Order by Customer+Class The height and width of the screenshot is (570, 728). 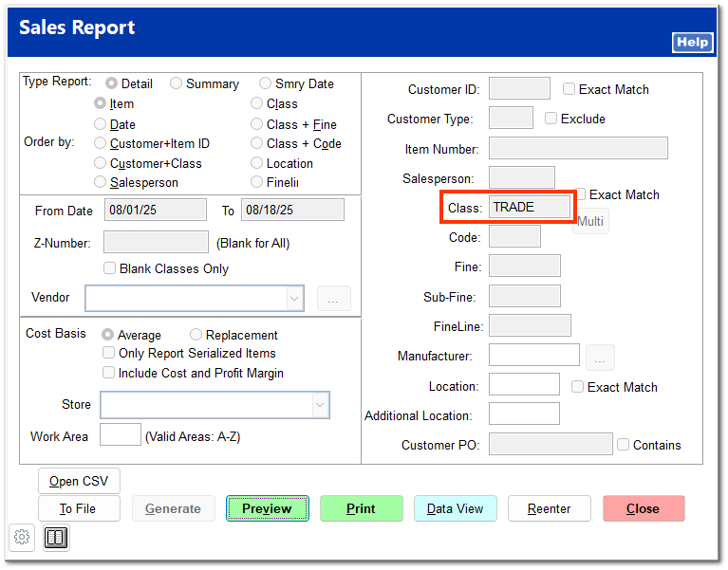click(x=100, y=163)
